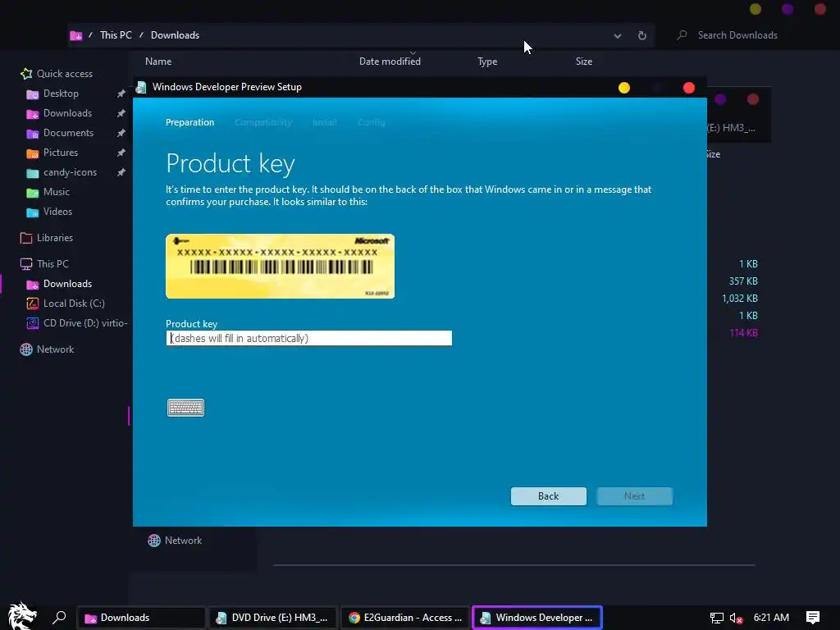The width and height of the screenshot is (840, 630).
Task: Select Network in left navigation pane
Action: (55, 349)
